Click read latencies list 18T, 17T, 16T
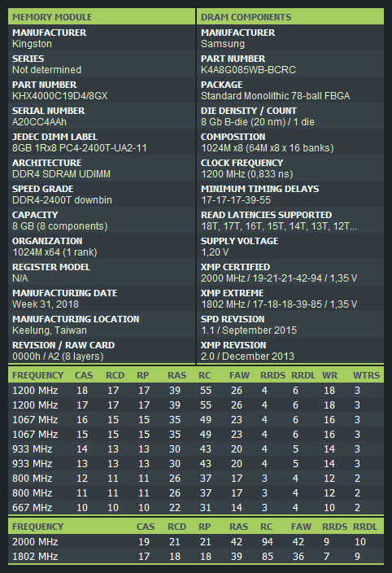 coord(279,225)
